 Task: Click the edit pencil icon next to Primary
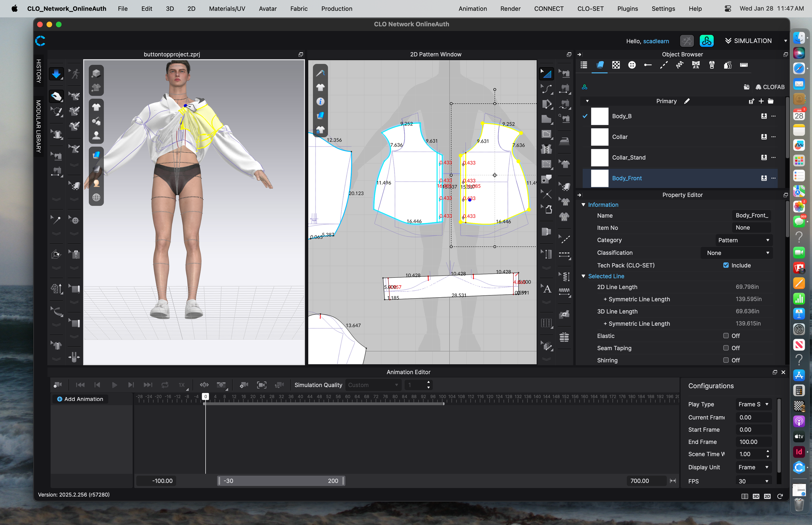687,101
